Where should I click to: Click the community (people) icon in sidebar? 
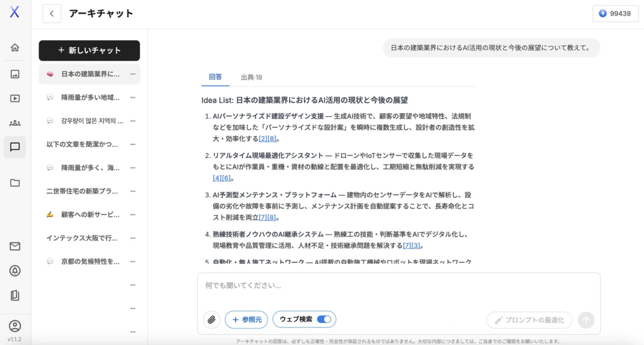click(x=15, y=122)
